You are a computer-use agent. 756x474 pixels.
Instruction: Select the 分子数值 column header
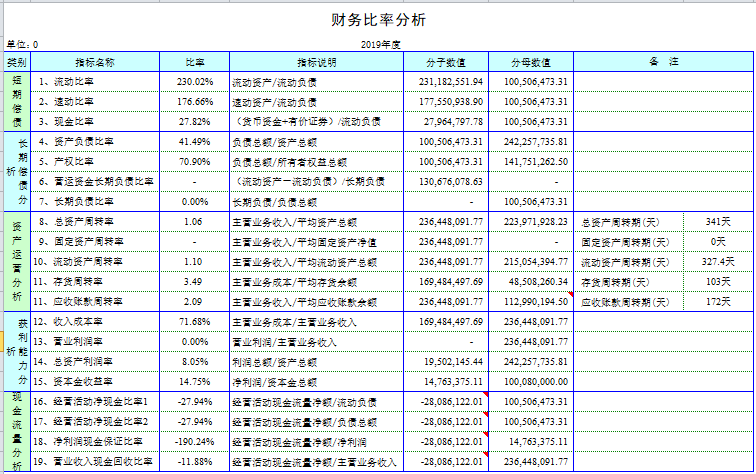446,62
